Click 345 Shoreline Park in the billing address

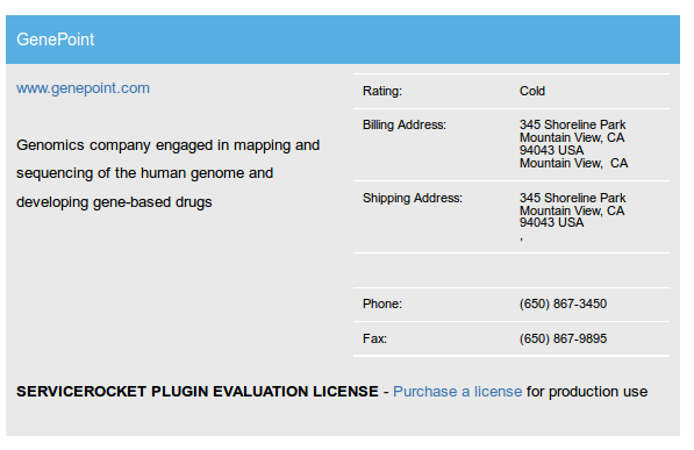(572, 125)
